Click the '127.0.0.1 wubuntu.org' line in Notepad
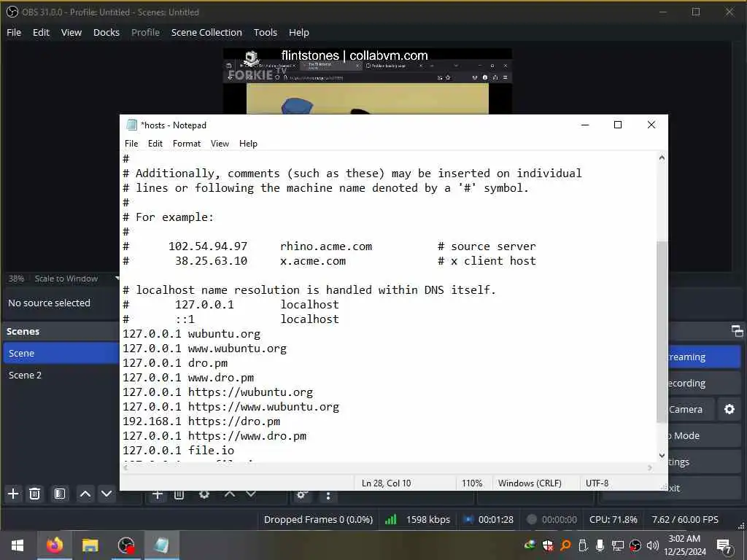The width and height of the screenshot is (747, 560). point(192,334)
